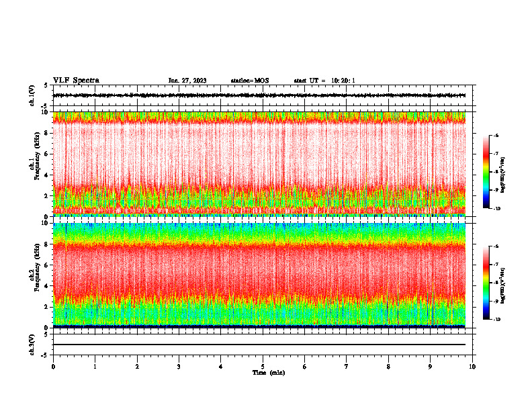Screen dimensions: 532x411
Task: Click the ch.1 spectrogram color bar
Action: point(486,172)
